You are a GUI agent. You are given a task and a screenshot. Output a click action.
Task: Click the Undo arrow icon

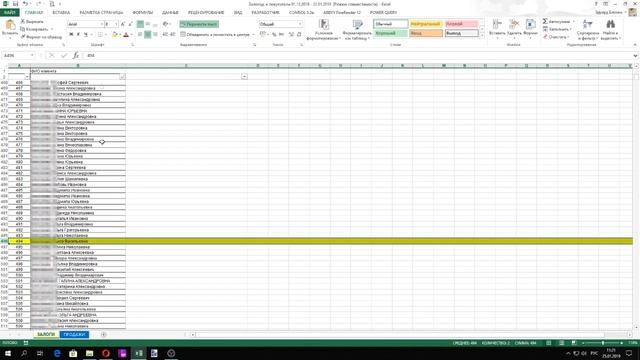pos(25,4)
